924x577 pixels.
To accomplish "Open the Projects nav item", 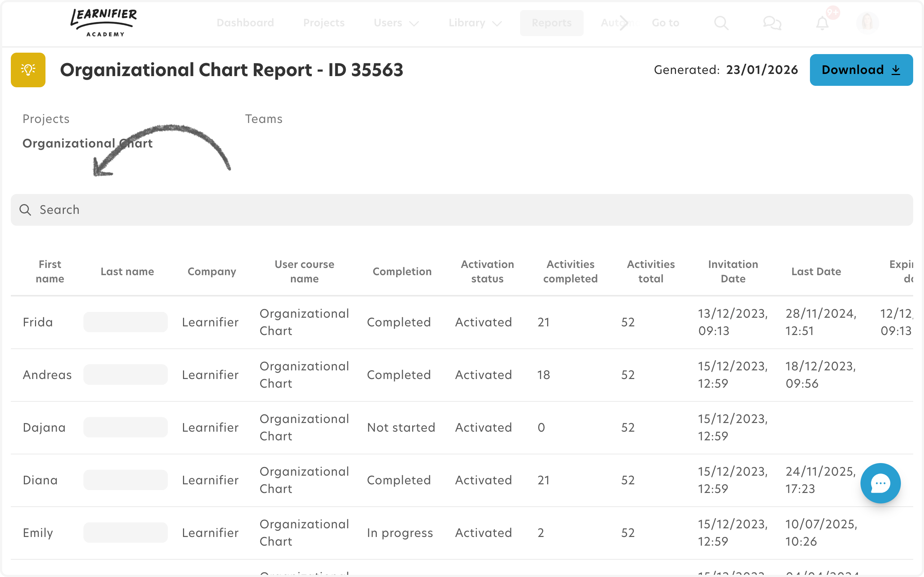I will click(324, 23).
